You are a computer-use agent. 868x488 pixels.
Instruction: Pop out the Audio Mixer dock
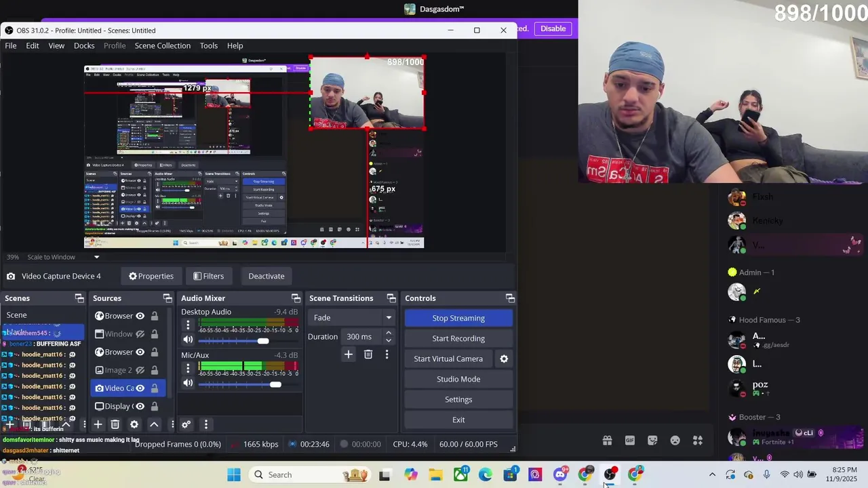[x=296, y=298]
